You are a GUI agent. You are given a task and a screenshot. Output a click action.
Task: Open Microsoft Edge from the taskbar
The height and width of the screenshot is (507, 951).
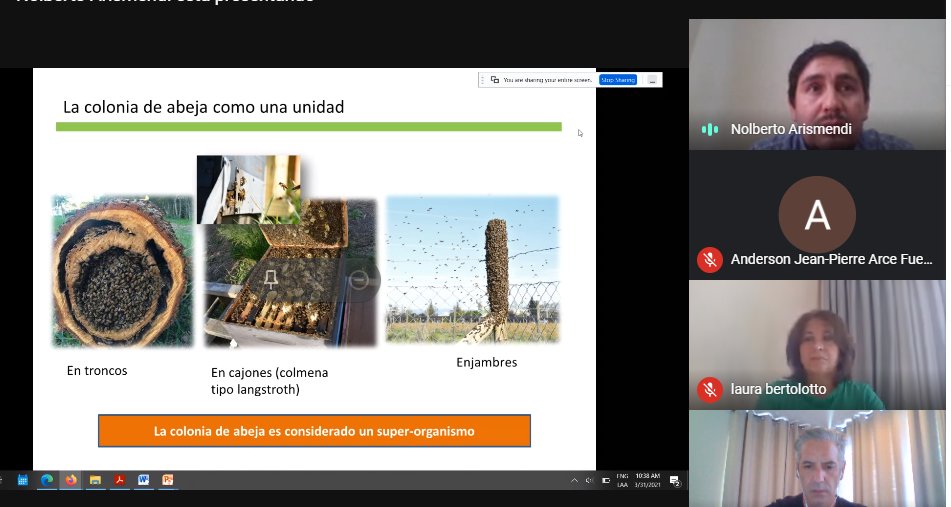coord(47,480)
